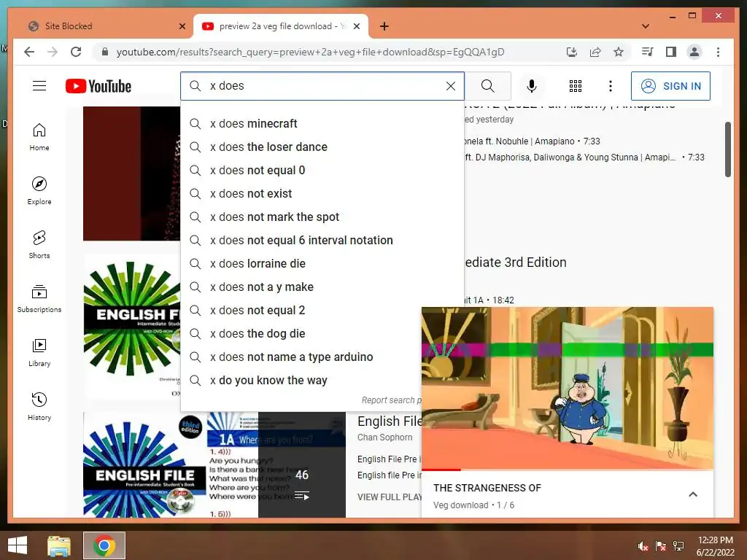This screenshot has width=747, height=560.
Task: Choose suggestion 'x does not equal 2'
Action: tap(301, 311)
